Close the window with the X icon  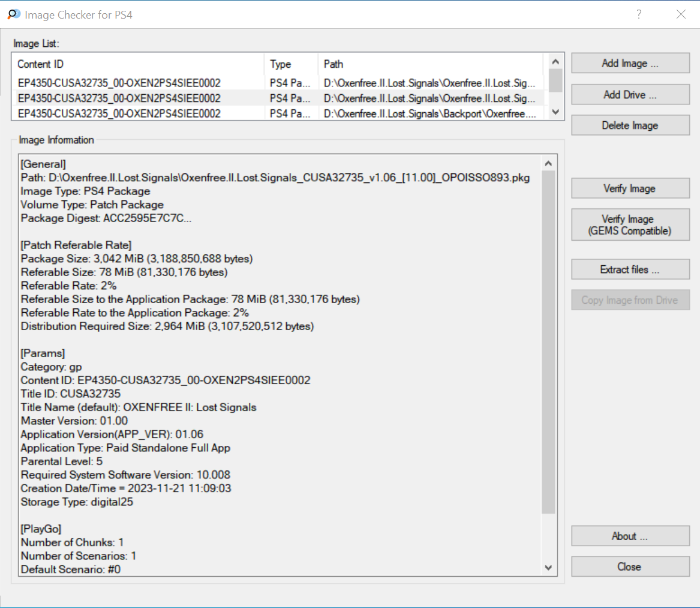(x=681, y=14)
